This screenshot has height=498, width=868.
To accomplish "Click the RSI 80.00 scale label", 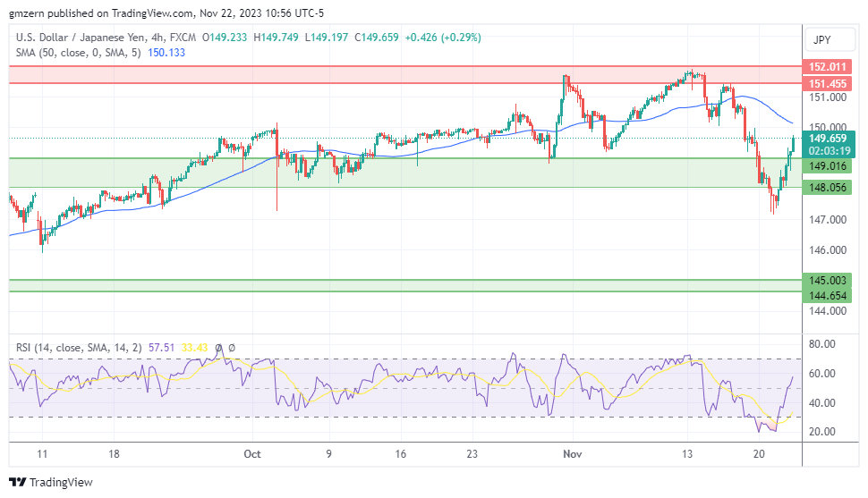I will 822,344.
